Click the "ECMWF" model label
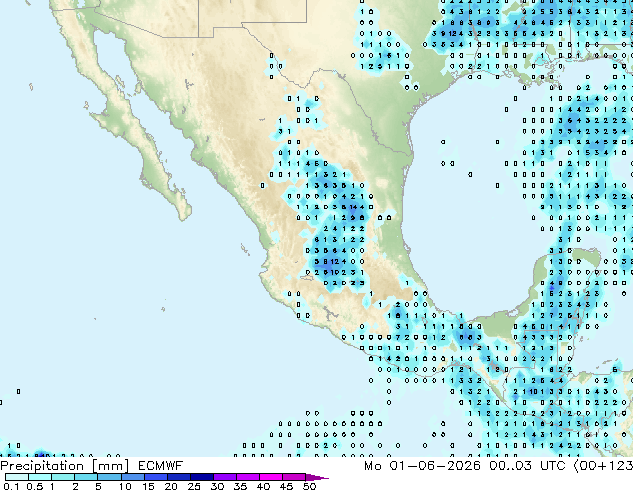Screen dimensions: 634x490 tap(161, 466)
